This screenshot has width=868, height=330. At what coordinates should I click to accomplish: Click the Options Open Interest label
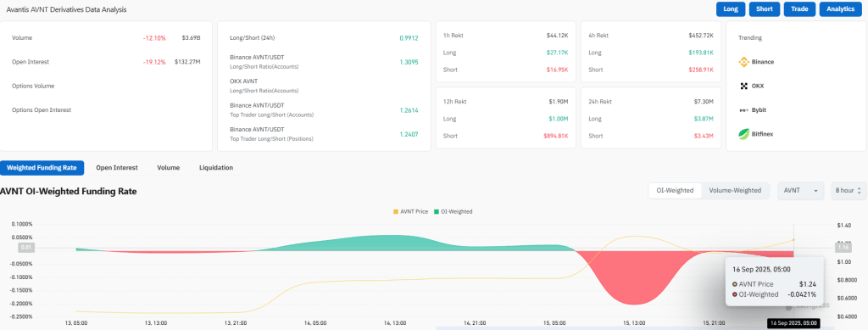(42, 110)
